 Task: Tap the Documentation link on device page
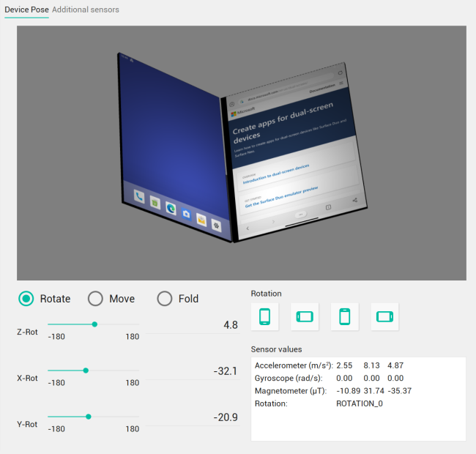tap(322, 89)
